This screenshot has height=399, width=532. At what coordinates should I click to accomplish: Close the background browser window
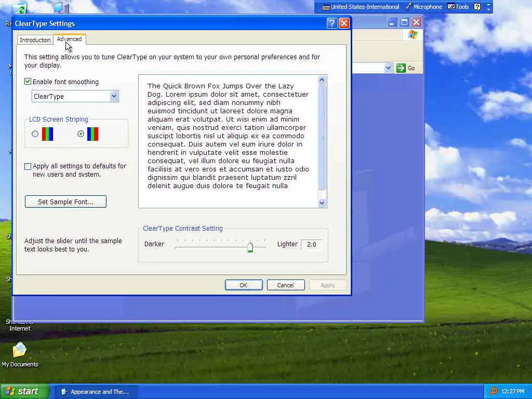pyautogui.click(x=416, y=22)
